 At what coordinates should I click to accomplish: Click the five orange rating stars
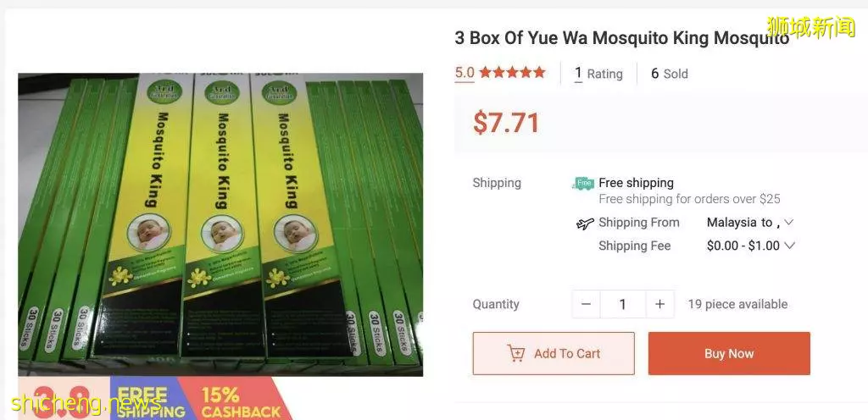point(512,72)
